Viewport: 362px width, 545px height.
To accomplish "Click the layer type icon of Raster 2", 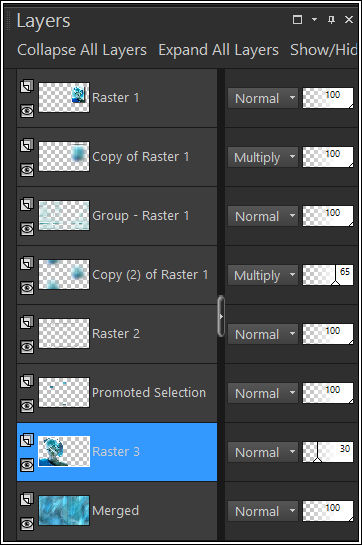I will pos(27,322).
